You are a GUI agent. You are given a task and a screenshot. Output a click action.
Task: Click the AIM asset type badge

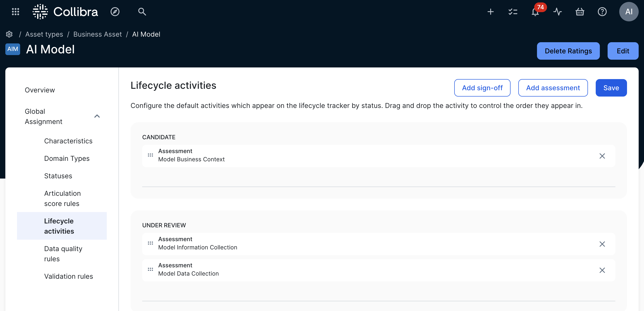(13, 49)
